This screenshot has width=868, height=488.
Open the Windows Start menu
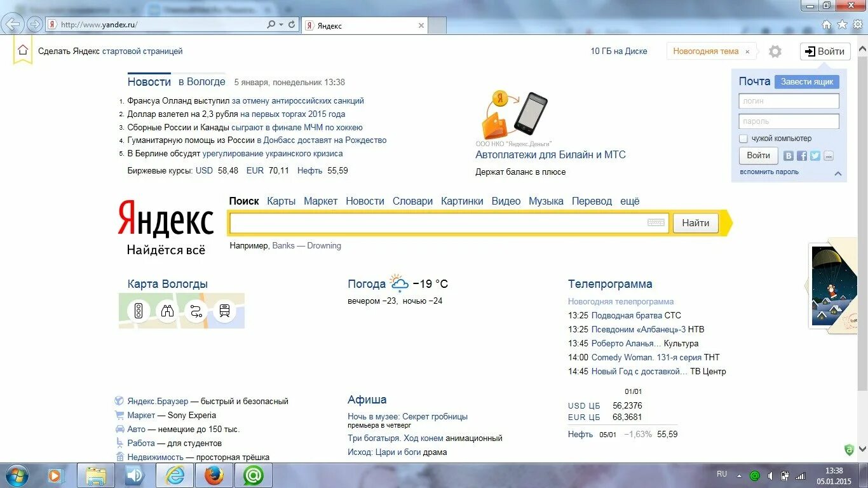tap(17, 475)
